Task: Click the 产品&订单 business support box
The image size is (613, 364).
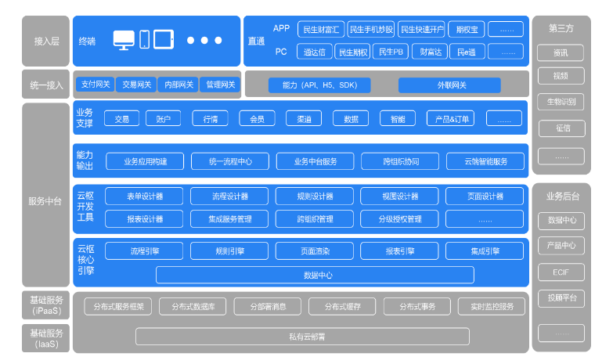Action: pyautogui.click(x=449, y=119)
